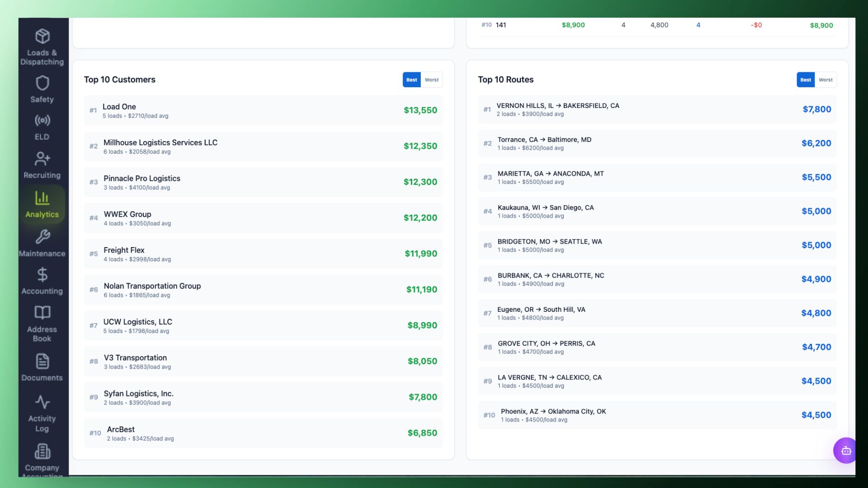868x488 pixels.
Task: Toggle Best in Top 10 Customers
Action: [x=411, y=80]
